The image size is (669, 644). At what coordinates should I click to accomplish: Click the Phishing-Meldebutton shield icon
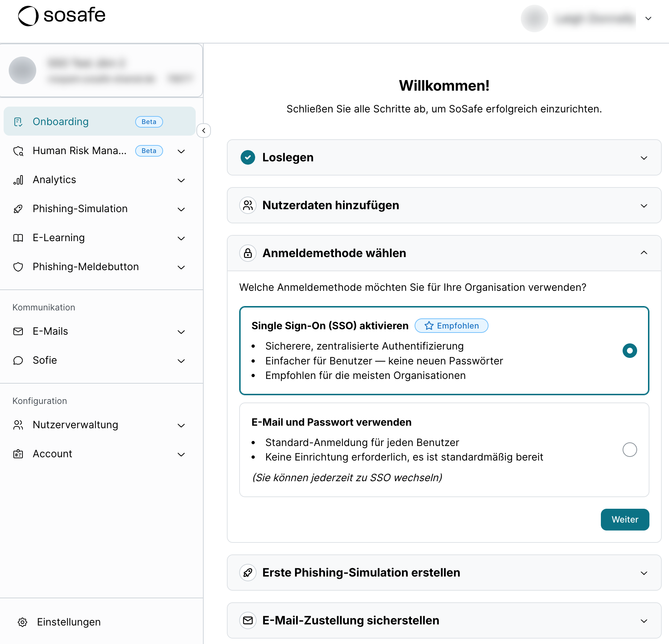[18, 267]
